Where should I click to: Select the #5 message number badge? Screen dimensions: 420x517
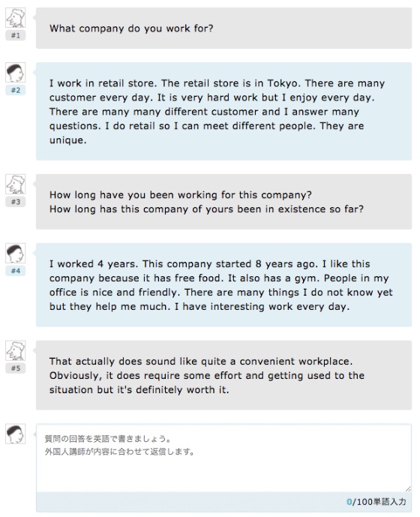pos(16,368)
